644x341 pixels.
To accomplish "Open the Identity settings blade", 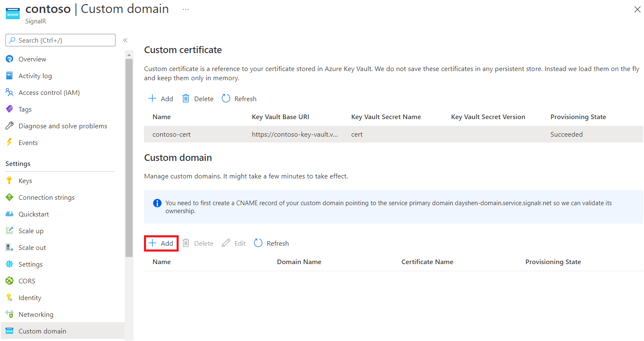I will (x=29, y=297).
